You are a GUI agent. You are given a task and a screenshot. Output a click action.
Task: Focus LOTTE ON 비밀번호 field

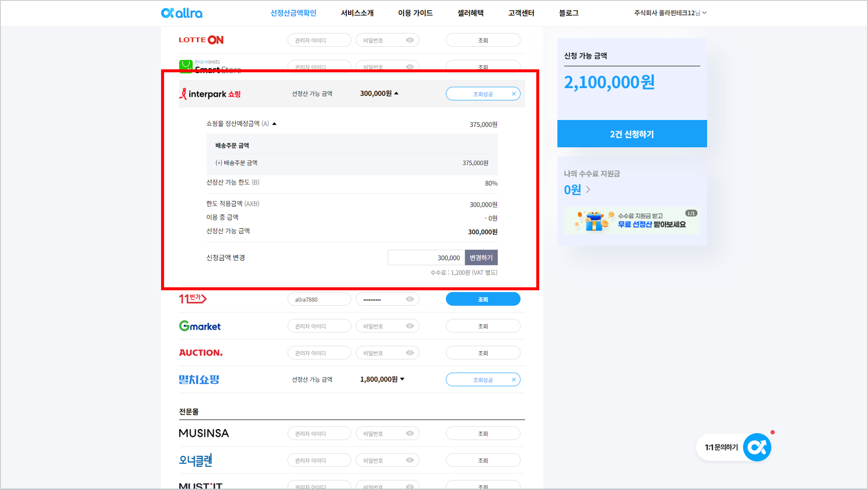pos(387,40)
